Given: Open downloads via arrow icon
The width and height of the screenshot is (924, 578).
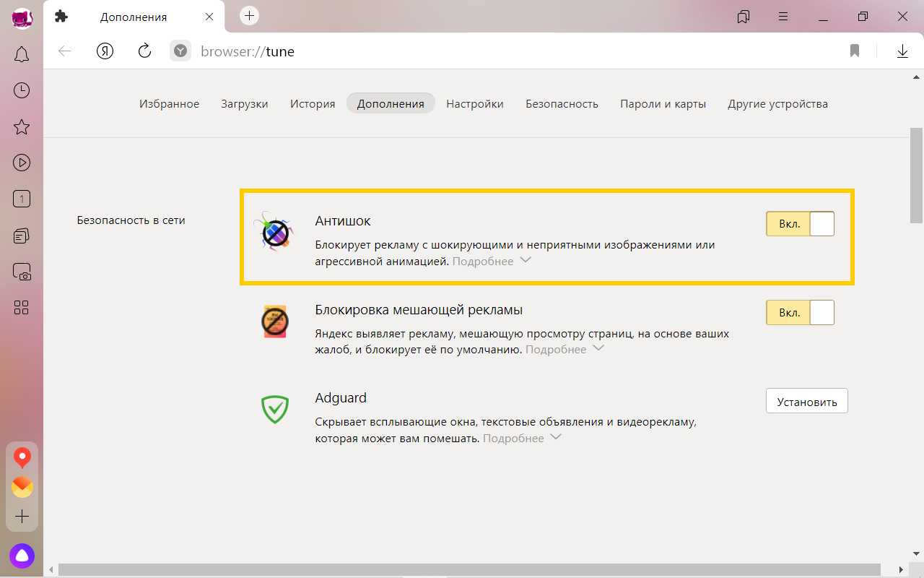Looking at the screenshot, I should click(902, 51).
